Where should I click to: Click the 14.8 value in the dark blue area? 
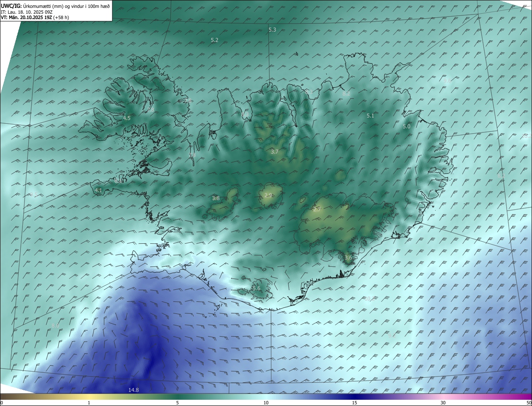click(x=133, y=390)
